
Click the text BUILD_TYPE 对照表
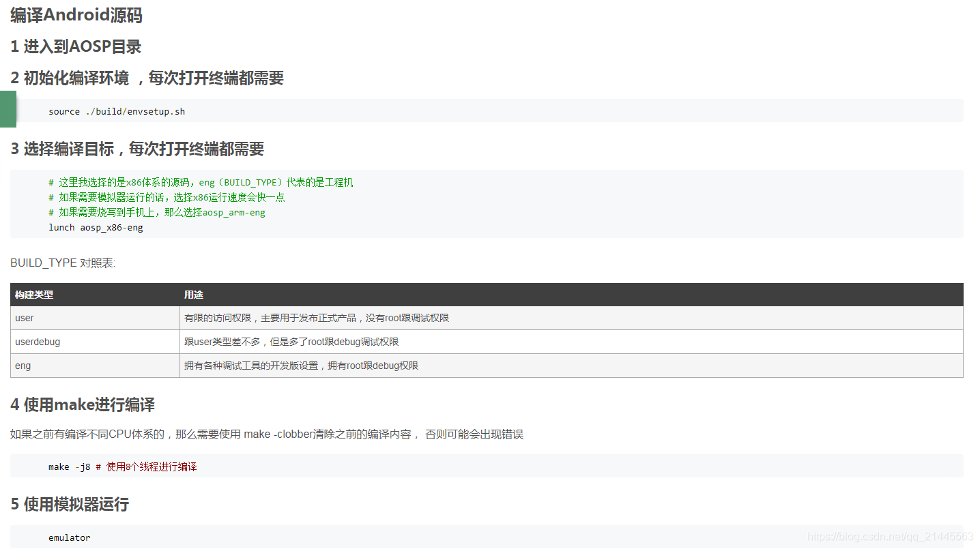[x=63, y=263]
